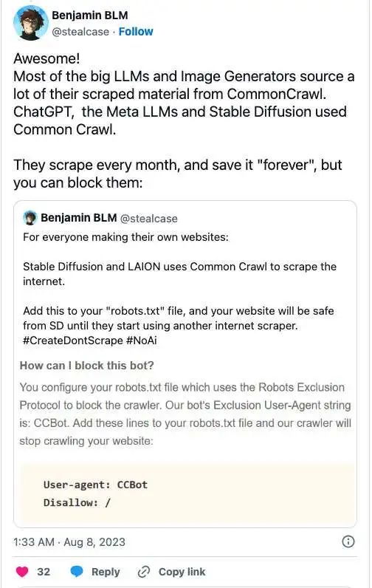
Task: Open the quoted tweet body text
Action: coord(180,288)
